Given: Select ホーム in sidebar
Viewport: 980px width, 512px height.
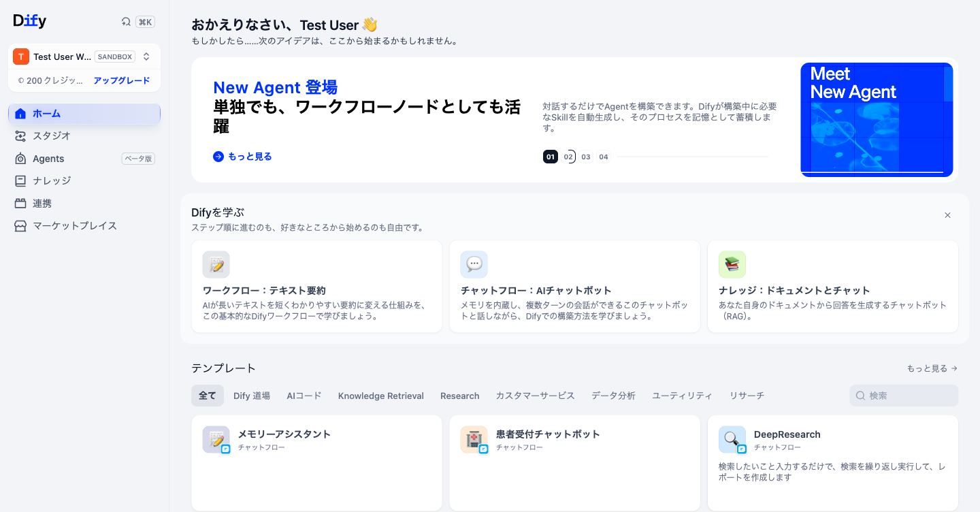Looking at the screenshot, I should [x=84, y=114].
